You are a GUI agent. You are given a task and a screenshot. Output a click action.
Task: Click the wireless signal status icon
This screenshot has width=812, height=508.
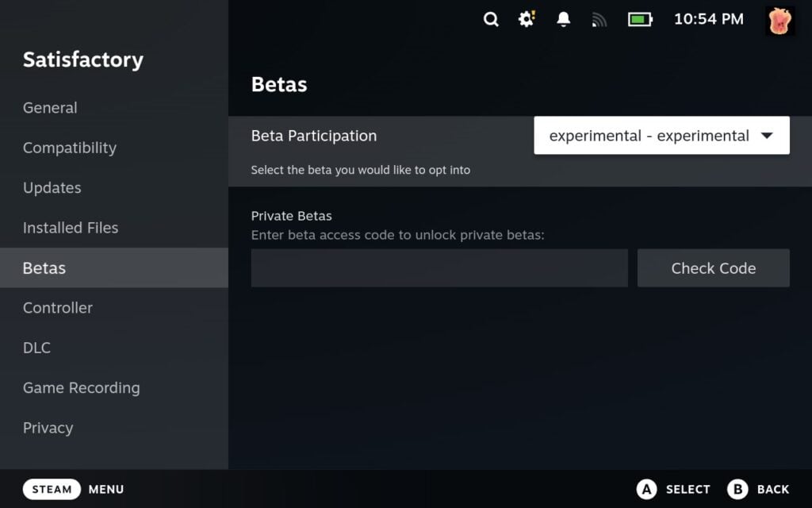click(x=599, y=19)
